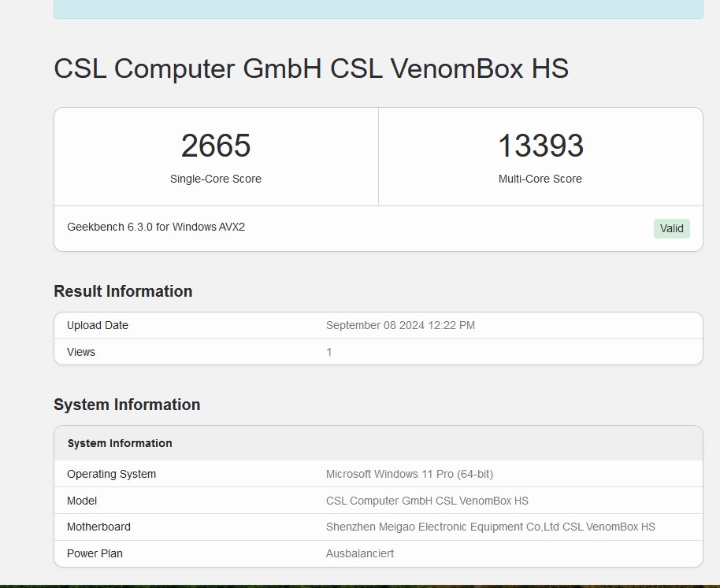Select Microsoft Windows 11 Pro (64-bit) value
Screen dimensions: 720x588
click(410, 474)
